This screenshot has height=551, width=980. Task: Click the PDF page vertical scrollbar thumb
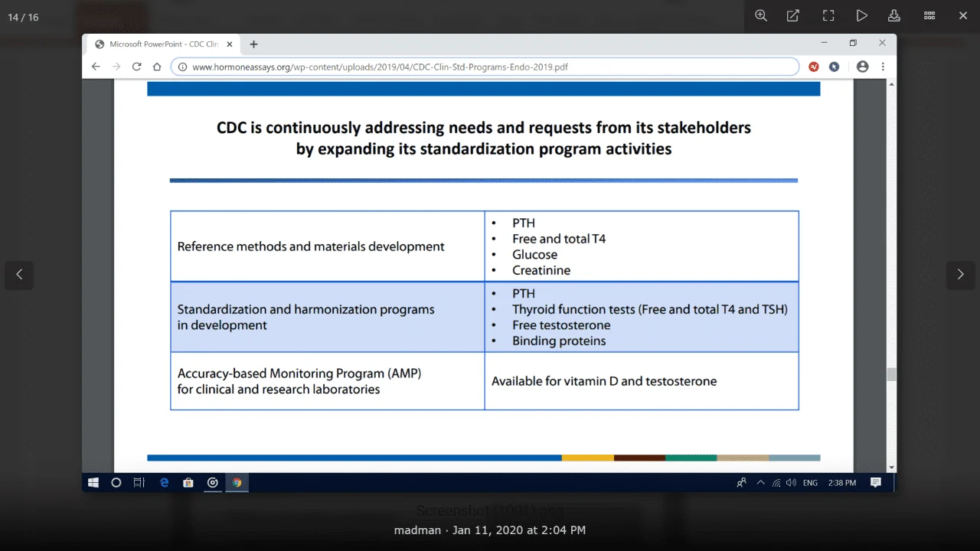coord(890,374)
